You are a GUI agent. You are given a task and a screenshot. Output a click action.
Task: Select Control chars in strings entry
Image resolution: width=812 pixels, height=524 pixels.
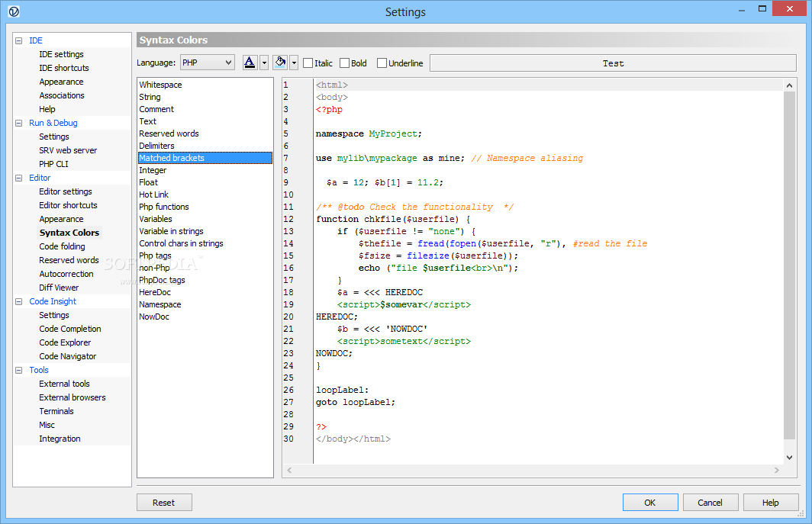(x=182, y=243)
